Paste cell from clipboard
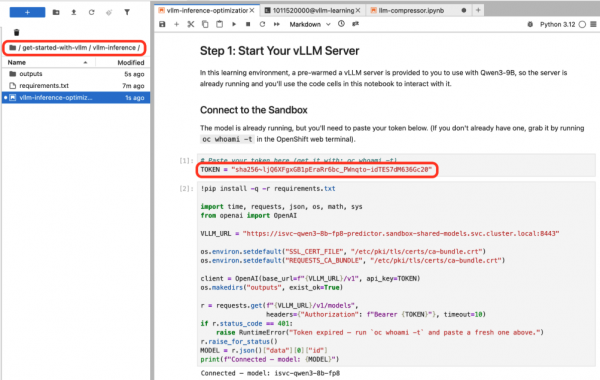The image size is (600, 380). click(x=219, y=24)
